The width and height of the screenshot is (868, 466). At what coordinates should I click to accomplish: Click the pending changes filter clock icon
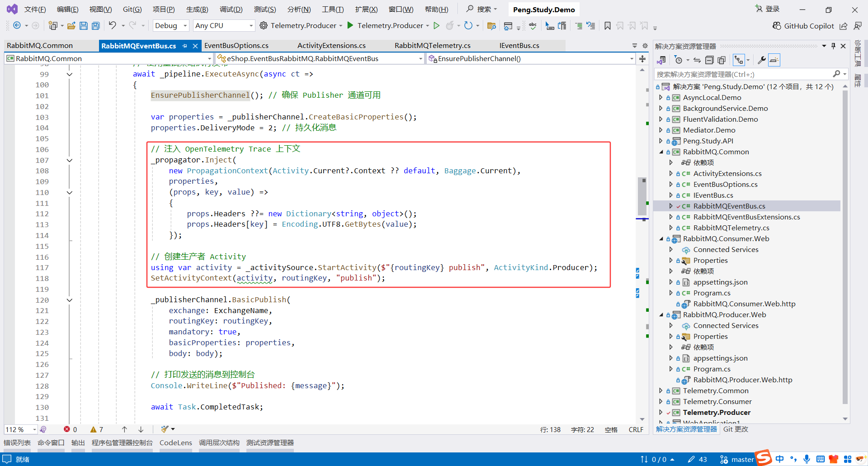(678, 60)
